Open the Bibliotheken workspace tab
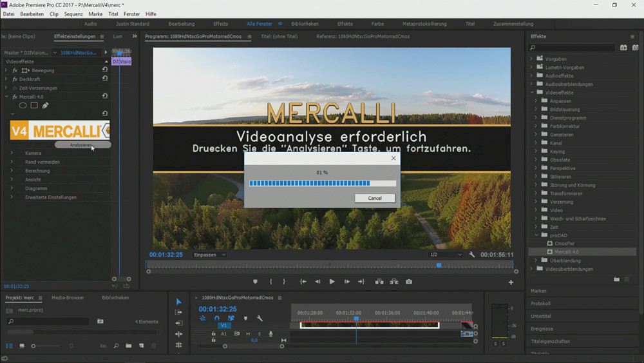The width and height of the screenshot is (644, 363). pos(305,24)
